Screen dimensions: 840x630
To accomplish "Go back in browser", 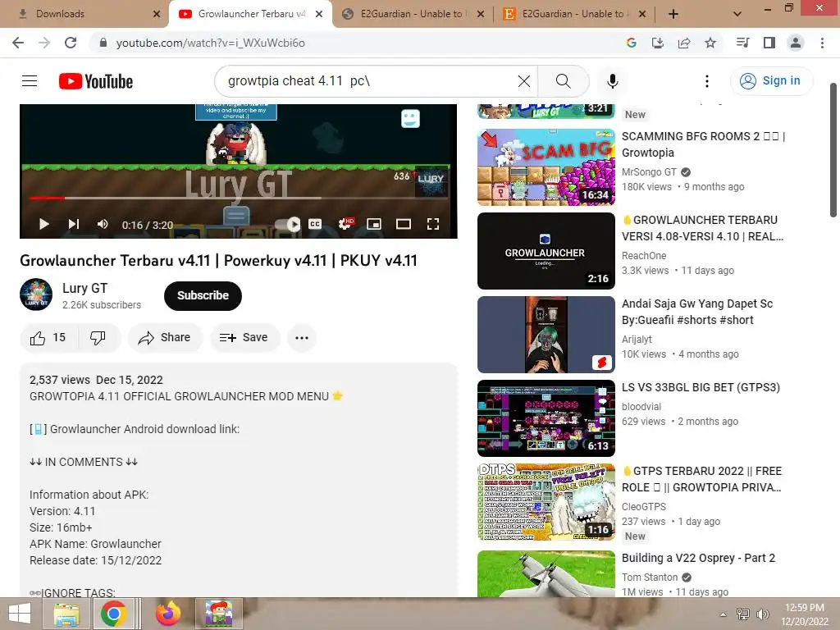I will [18, 43].
